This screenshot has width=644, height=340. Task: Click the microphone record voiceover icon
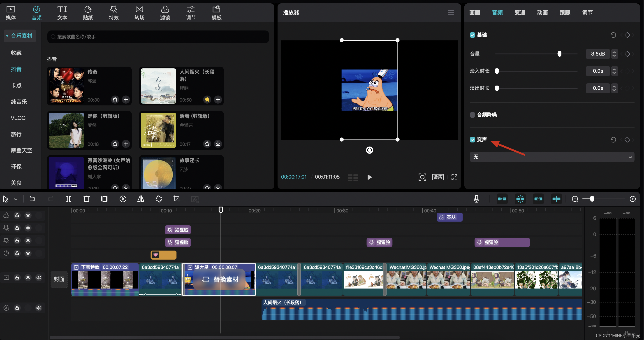click(477, 199)
